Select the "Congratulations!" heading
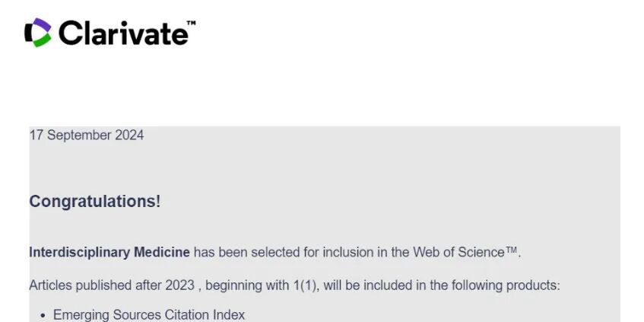This screenshot has width=644, height=322. point(95,202)
